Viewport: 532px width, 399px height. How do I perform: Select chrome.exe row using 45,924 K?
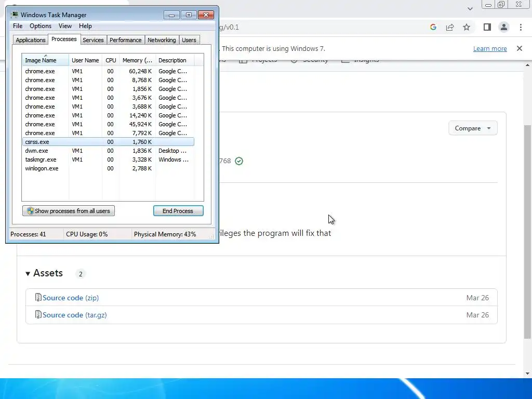click(108, 124)
